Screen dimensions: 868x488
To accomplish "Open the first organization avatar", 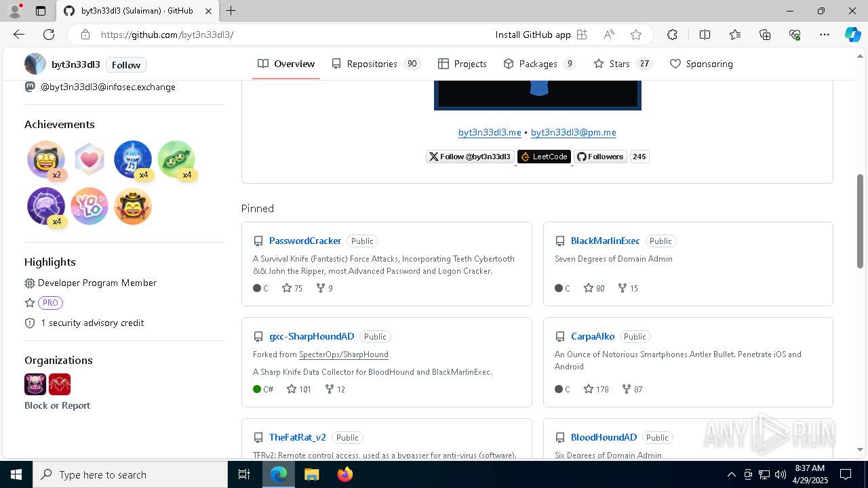I will 35,384.
